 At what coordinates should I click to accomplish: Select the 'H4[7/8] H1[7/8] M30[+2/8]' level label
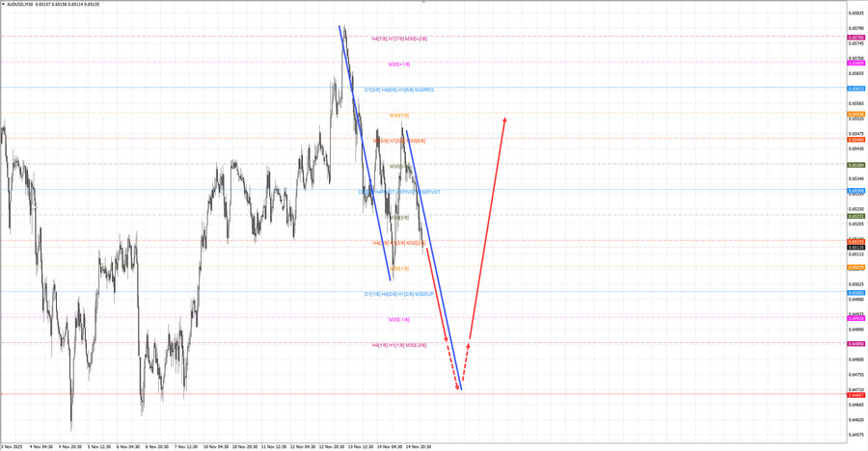point(399,39)
